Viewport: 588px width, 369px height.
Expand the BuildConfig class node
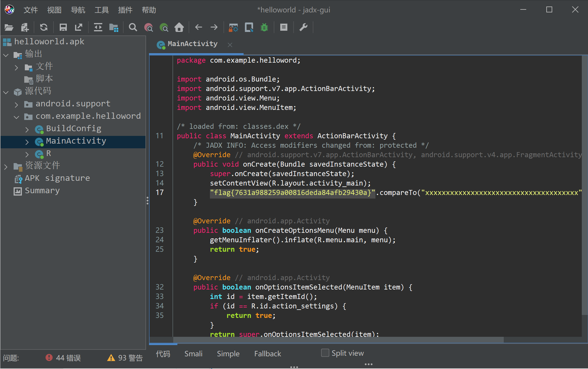tap(27, 129)
